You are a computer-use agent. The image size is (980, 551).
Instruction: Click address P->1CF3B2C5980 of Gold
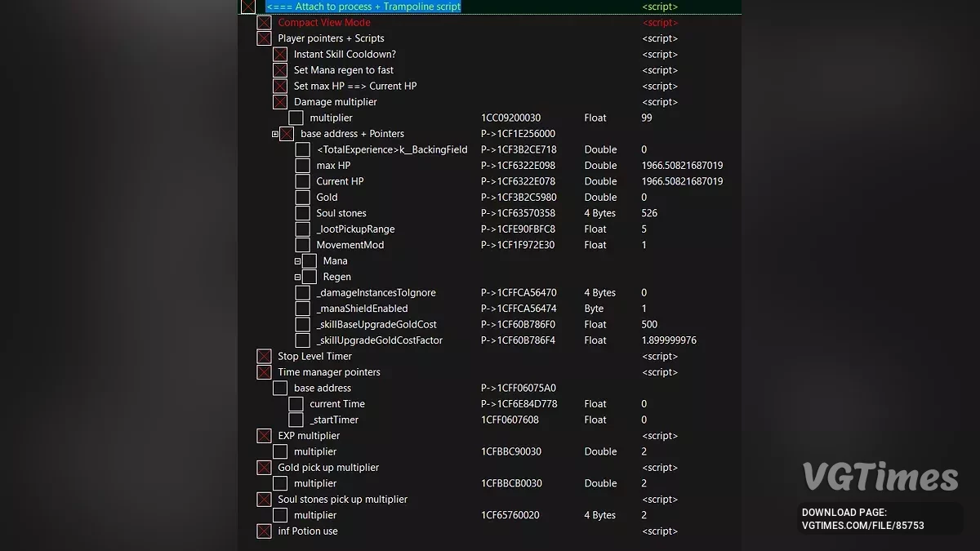(x=519, y=198)
